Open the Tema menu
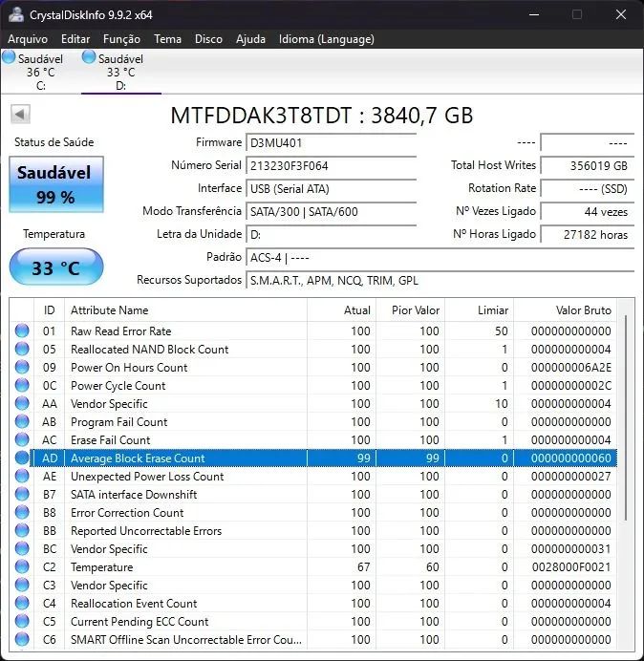644x661 pixels. pyautogui.click(x=167, y=39)
